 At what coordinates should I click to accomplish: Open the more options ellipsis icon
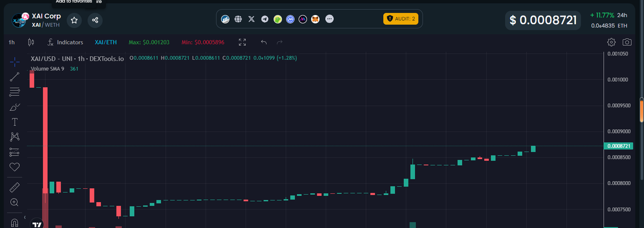[330, 19]
